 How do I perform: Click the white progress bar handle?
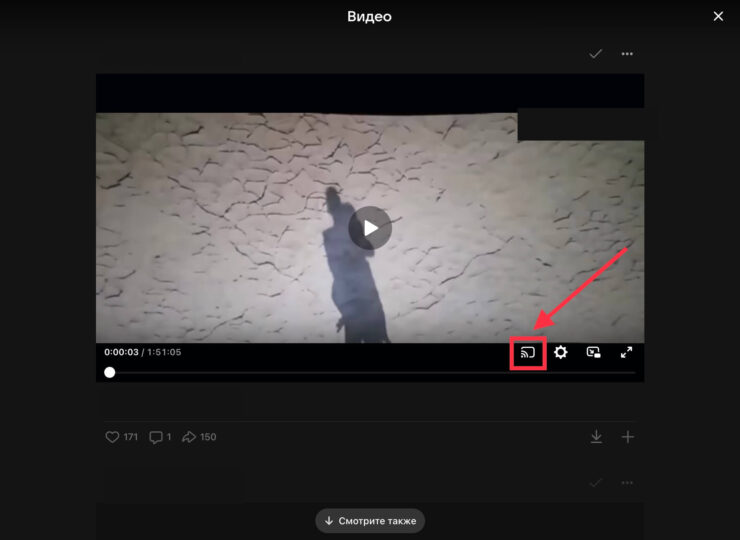(x=110, y=373)
